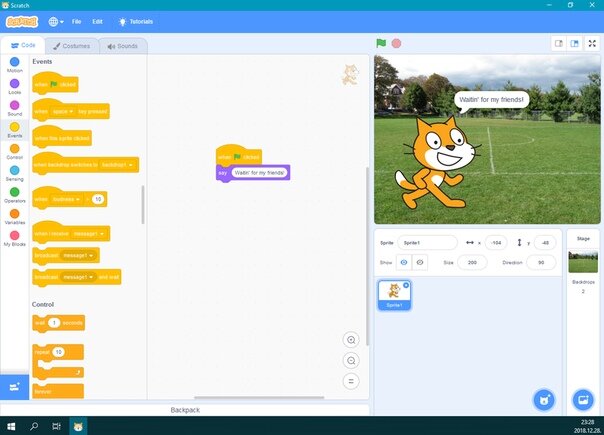Click the workspace vertical scrollbar
This screenshot has height=435, width=604.
(367, 256)
